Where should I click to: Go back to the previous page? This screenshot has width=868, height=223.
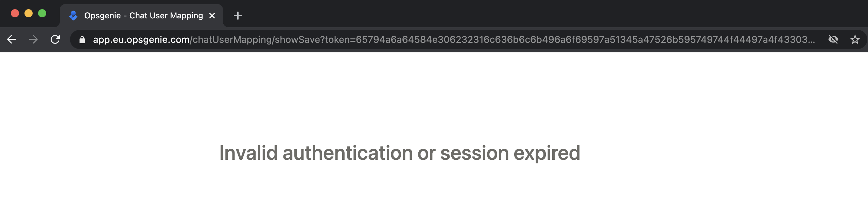click(x=12, y=39)
